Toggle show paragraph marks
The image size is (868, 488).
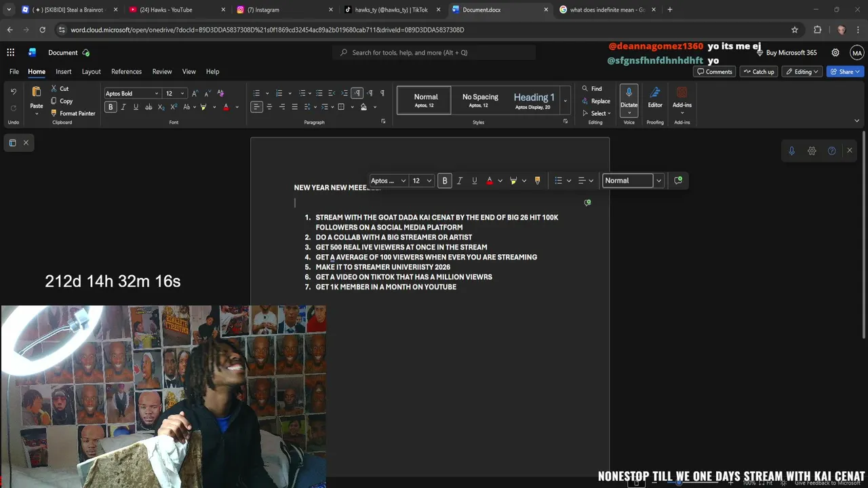(382, 94)
